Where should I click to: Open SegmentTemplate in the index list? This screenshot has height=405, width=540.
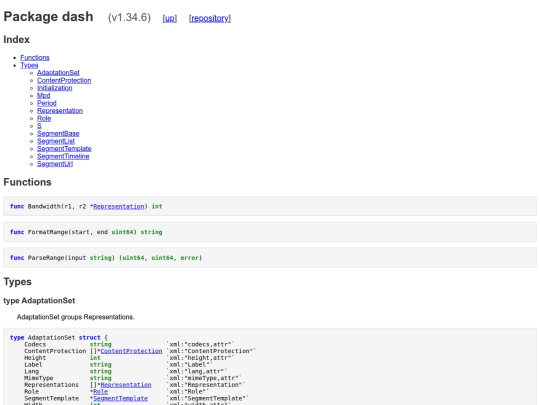pos(64,148)
